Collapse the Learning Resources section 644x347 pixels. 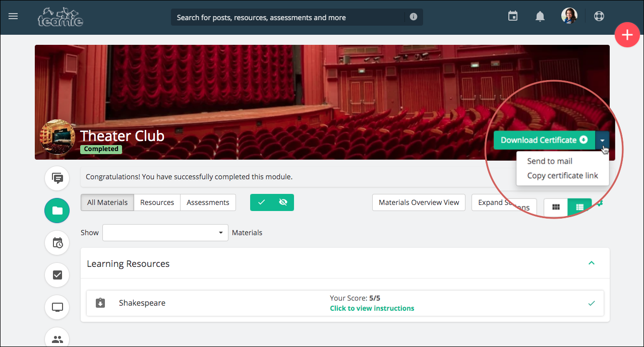(592, 263)
